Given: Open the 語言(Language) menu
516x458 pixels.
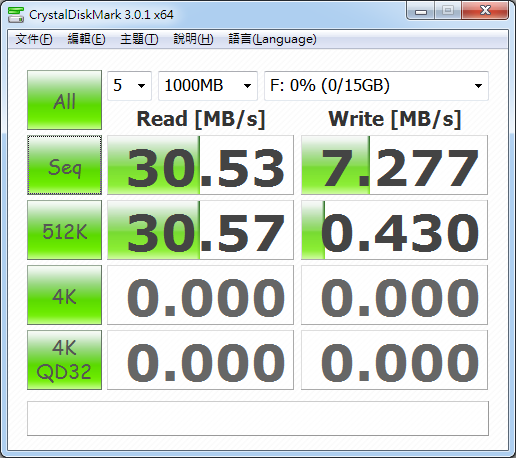Looking at the screenshot, I should (272, 39).
